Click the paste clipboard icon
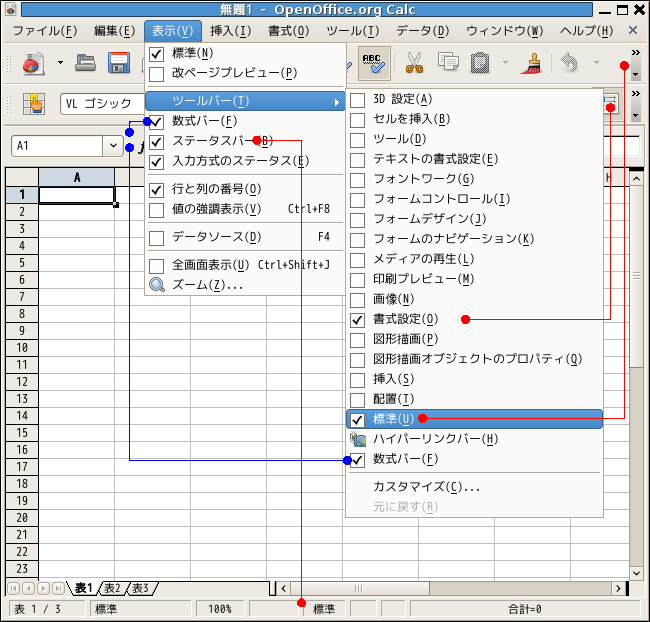Screen dimensions: 650x622 pos(480,63)
